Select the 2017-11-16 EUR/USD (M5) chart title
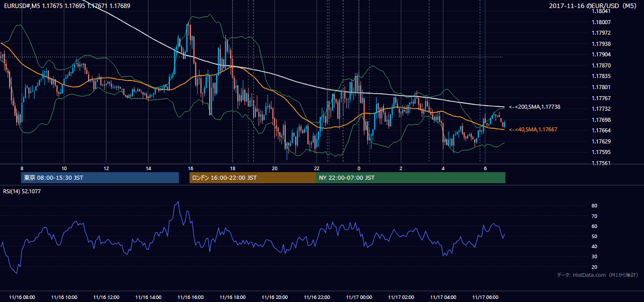Screen dimensions: 644x302 [594, 6]
